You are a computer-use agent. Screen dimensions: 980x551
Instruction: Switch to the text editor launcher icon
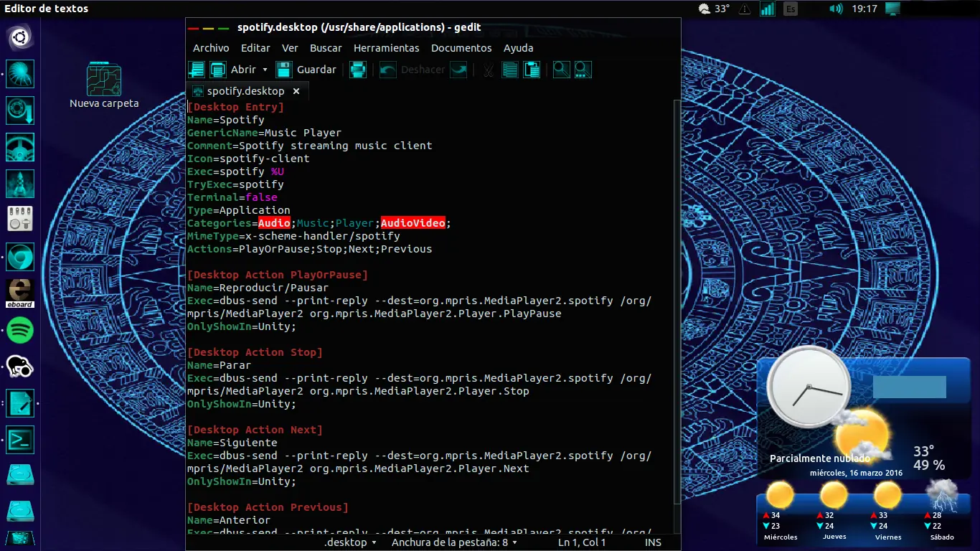[20, 403]
